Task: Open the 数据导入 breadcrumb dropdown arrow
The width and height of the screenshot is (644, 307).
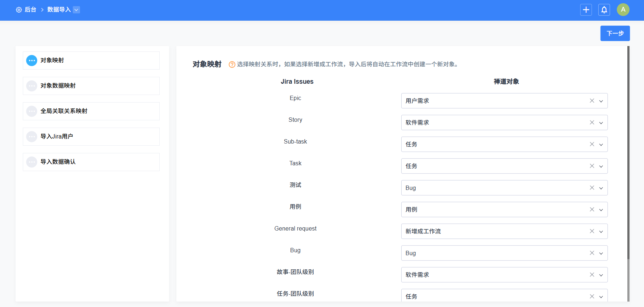Action: [x=76, y=10]
